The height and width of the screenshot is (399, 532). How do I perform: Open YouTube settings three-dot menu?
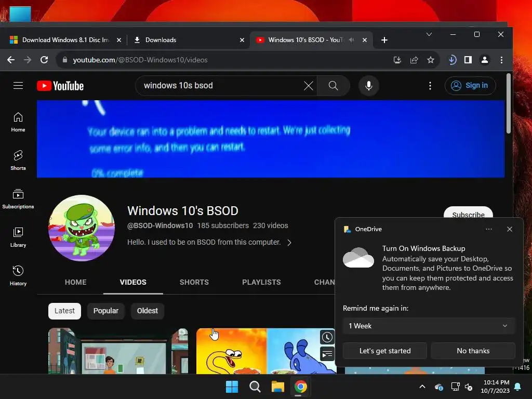pos(430,86)
